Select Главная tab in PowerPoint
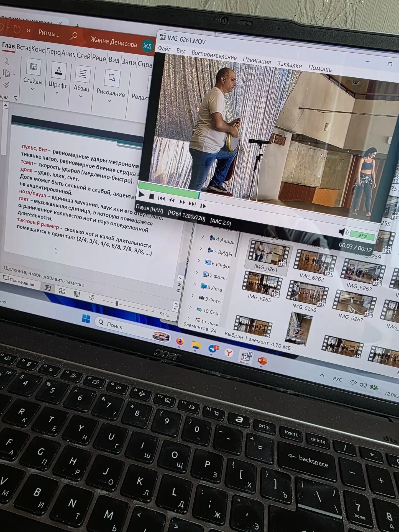This screenshot has width=399, height=532. point(8,46)
